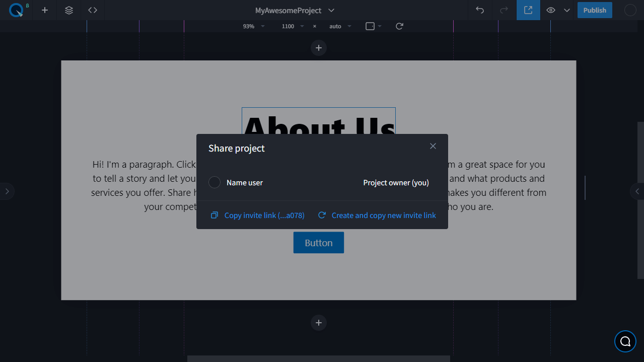The image size is (644, 362).
Task: Click the Share project dialog title
Action: 237,148
